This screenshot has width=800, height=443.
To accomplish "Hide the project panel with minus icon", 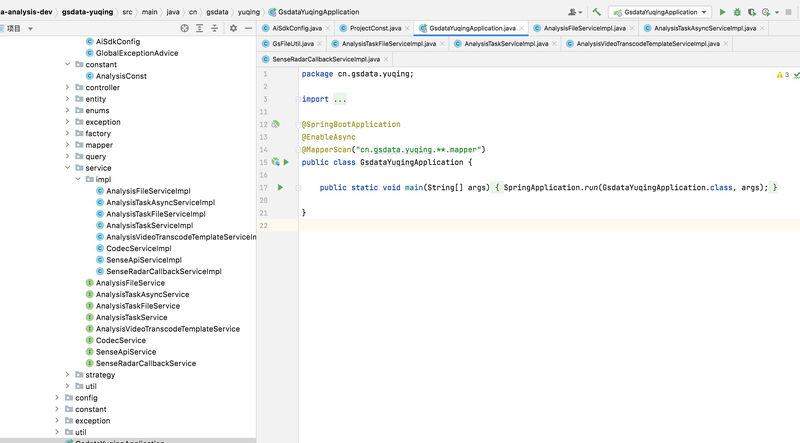I will coord(248,29).
